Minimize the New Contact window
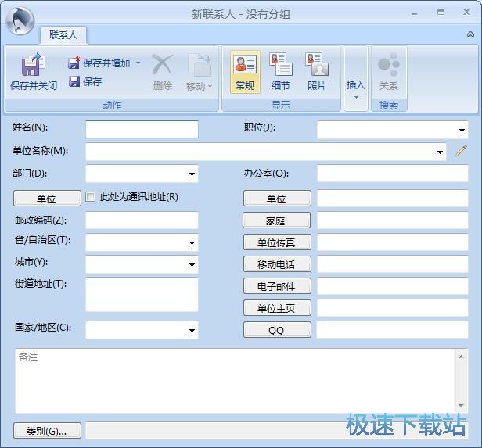This screenshot has height=448, width=482. point(415,13)
